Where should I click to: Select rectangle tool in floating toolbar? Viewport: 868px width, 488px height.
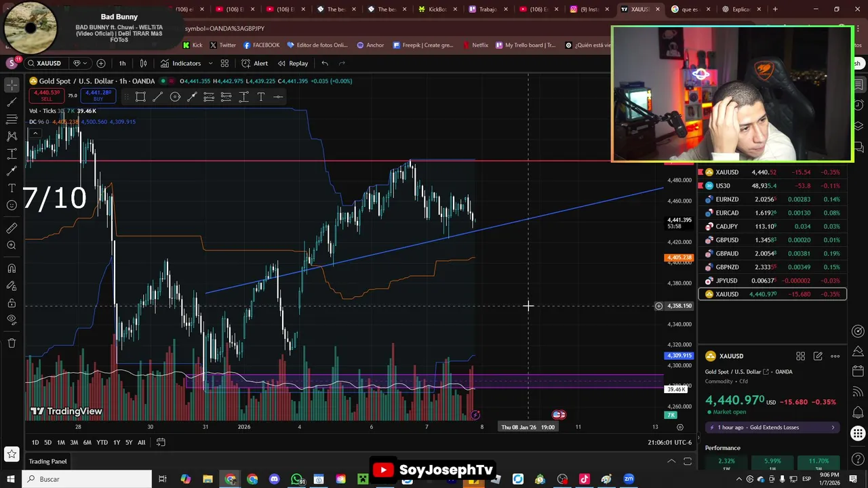click(140, 97)
